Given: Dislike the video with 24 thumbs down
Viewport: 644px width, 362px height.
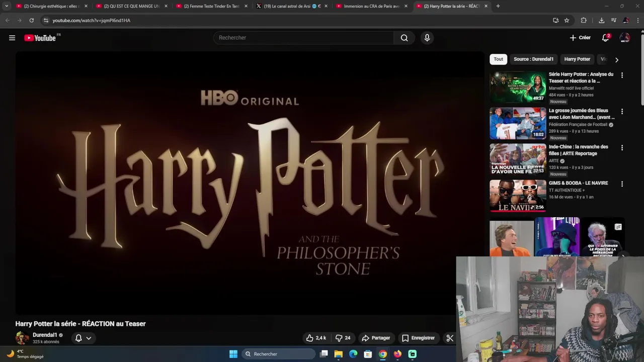Looking at the screenshot, I should (x=343, y=338).
